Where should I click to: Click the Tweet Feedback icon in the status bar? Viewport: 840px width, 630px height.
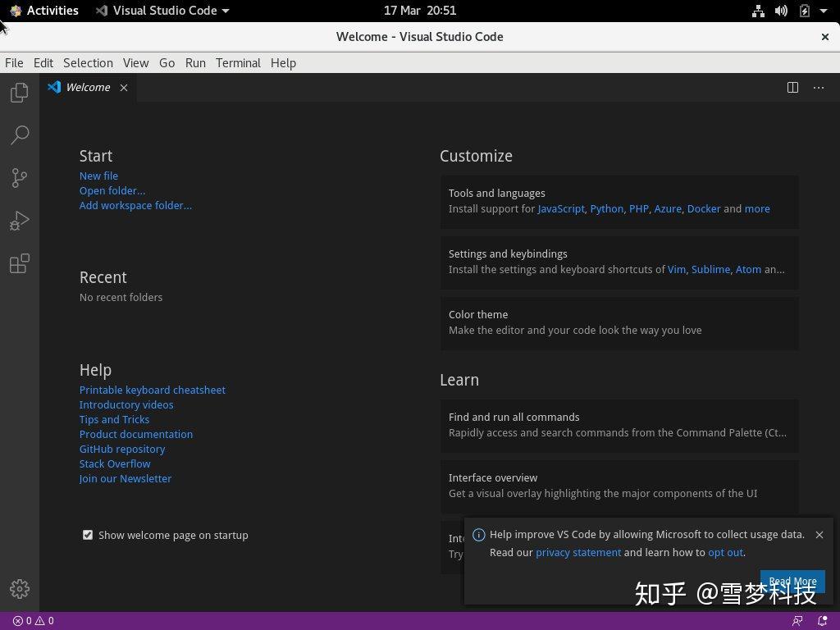(x=797, y=621)
